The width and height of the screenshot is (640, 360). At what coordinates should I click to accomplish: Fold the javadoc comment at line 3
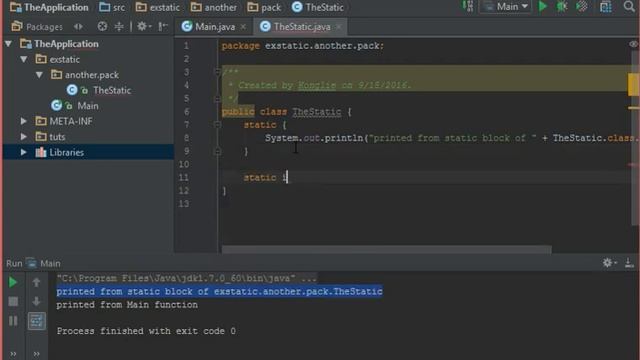pyautogui.click(x=218, y=72)
